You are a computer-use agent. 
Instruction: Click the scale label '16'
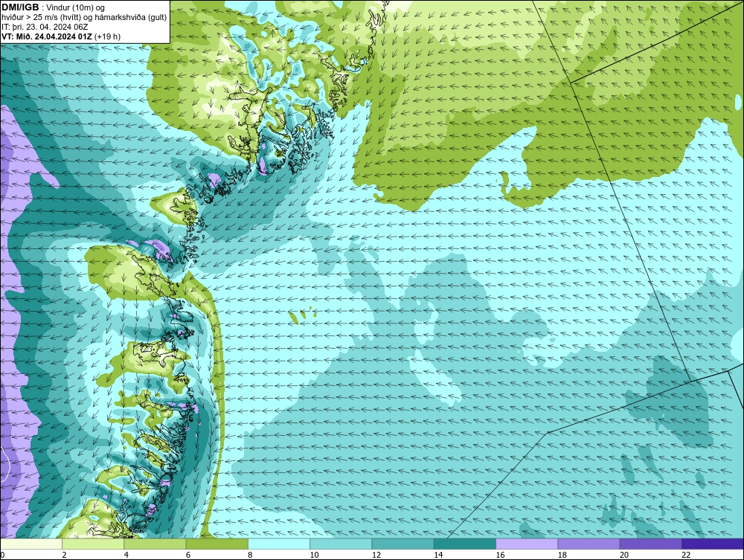click(500, 555)
